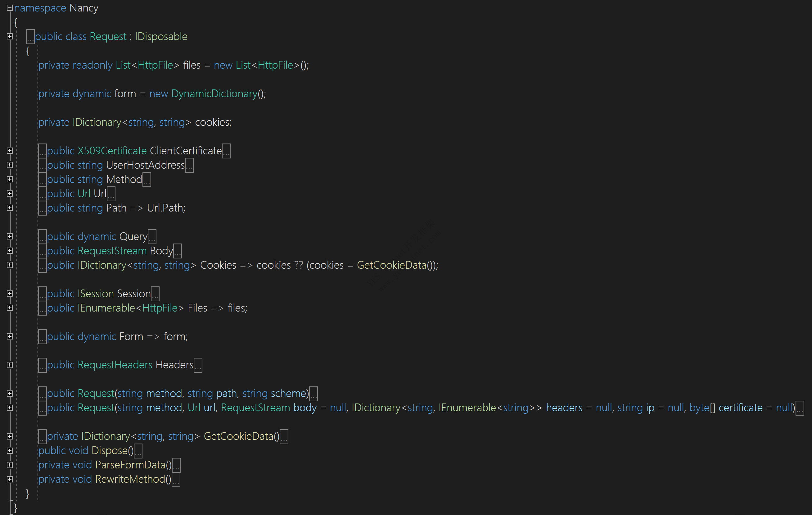
Task: Expand the Form property outline node
Action: click(10, 336)
